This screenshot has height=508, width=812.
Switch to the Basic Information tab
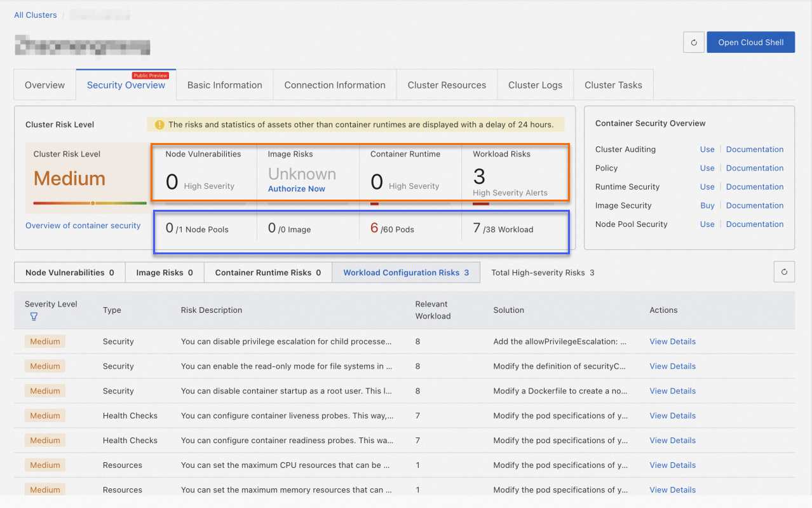pos(224,85)
